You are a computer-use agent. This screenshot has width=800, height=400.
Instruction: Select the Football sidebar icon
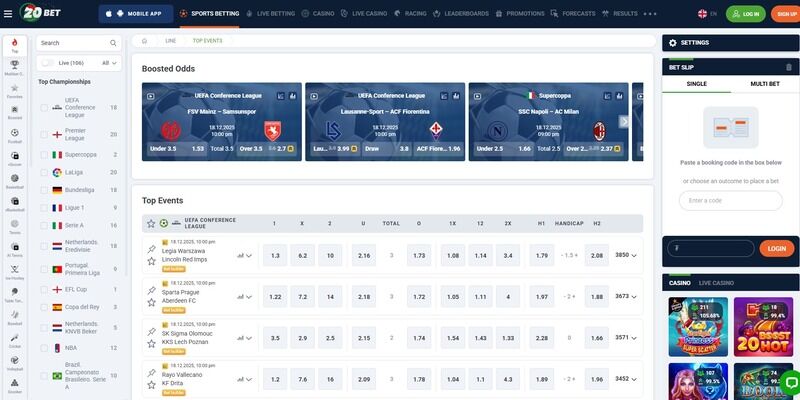(14, 136)
